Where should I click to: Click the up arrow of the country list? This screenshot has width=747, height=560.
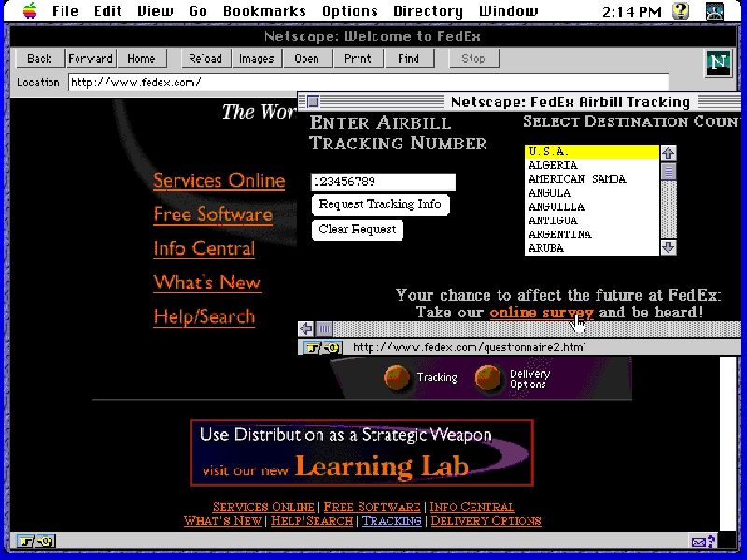coord(669,153)
